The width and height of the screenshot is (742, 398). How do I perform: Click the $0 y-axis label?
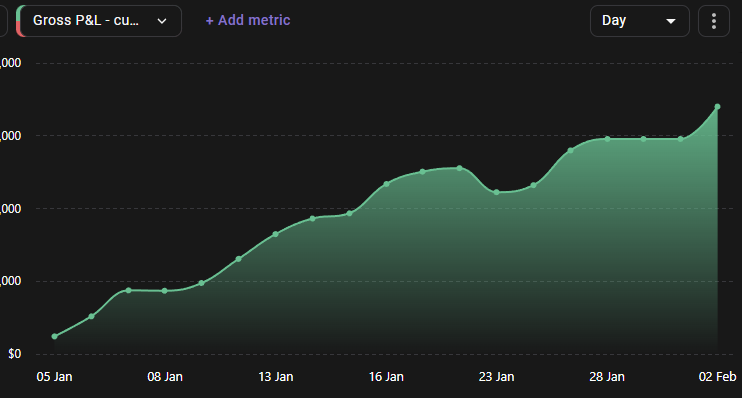15,354
